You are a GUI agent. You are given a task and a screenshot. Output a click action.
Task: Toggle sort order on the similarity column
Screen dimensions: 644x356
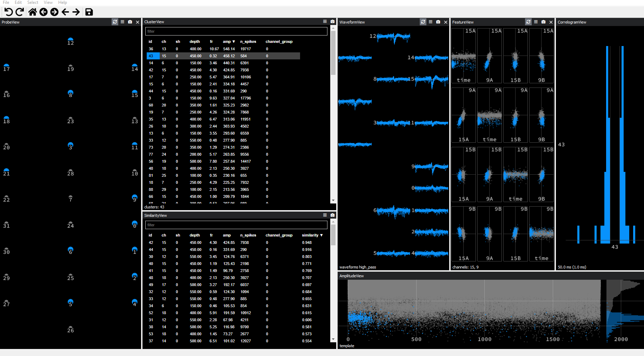click(311, 235)
